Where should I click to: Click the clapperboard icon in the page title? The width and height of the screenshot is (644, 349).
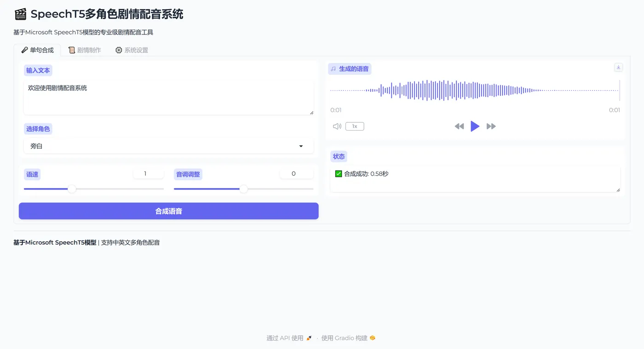click(20, 14)
